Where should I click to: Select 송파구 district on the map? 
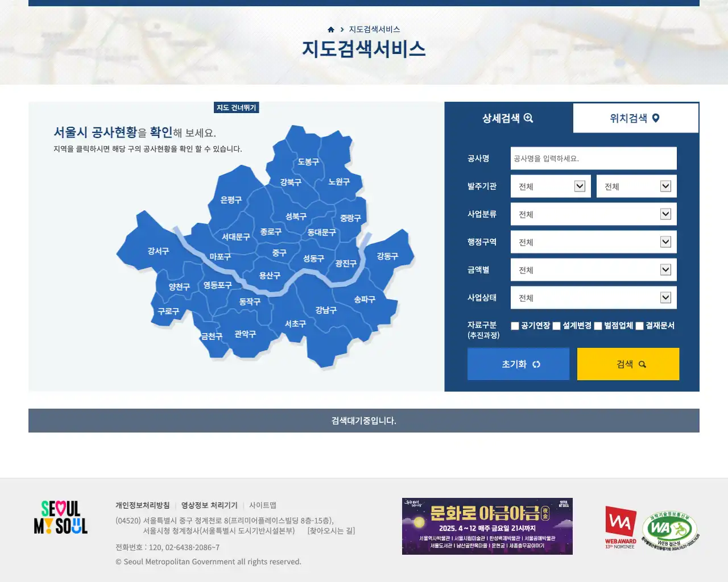(x=365, y=300)
